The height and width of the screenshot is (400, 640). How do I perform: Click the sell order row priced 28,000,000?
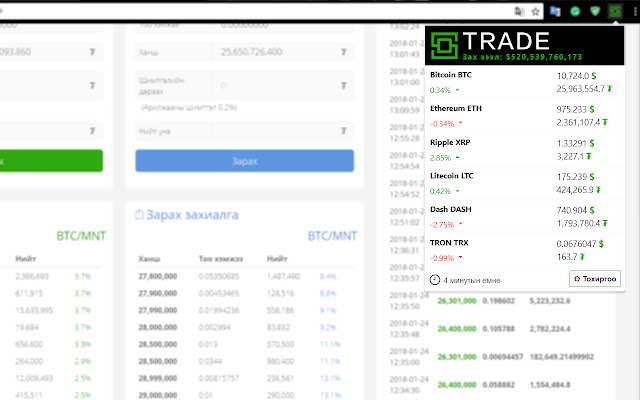coord(244,327)
